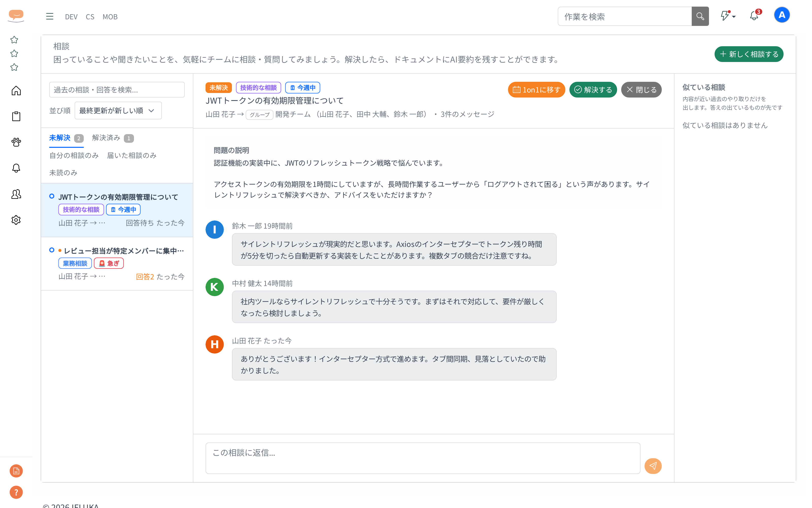Click the third star favorite icon
Screen dimensions: 812x508
(x=14, y=67)
